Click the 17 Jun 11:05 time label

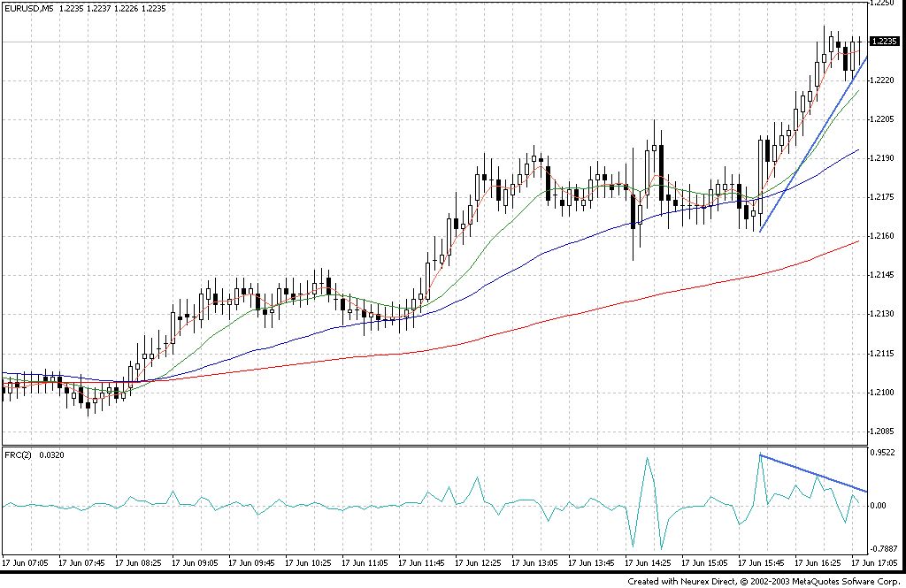point(365,562)
